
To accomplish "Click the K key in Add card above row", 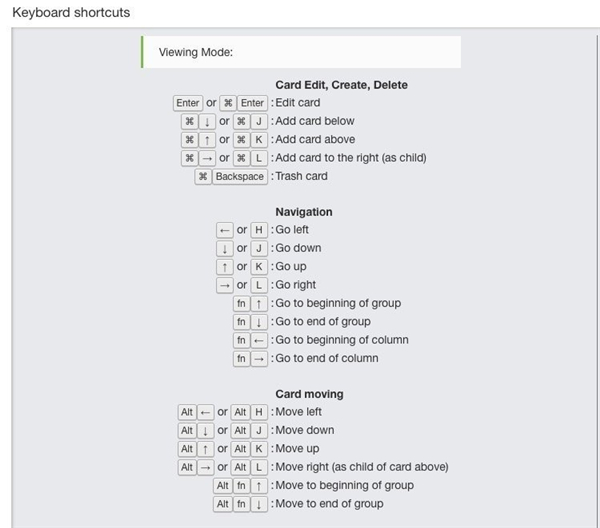I will [x=257, y=140].
